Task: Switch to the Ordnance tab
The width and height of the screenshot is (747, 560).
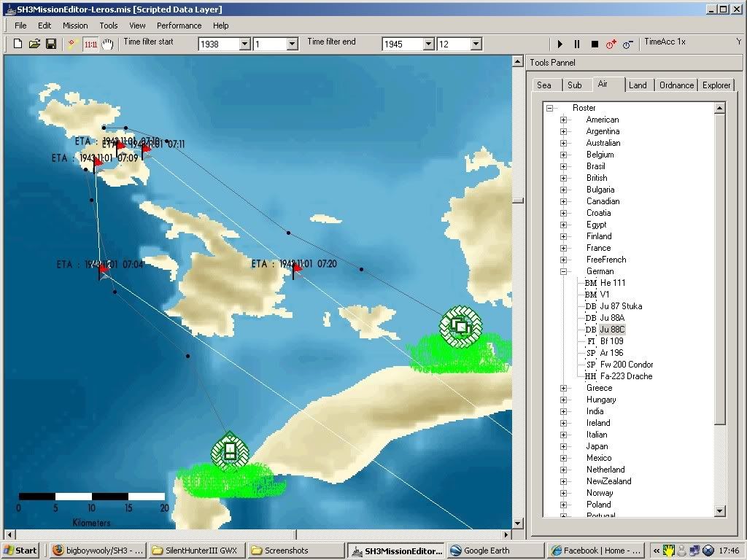Action: tap(676, 85)
